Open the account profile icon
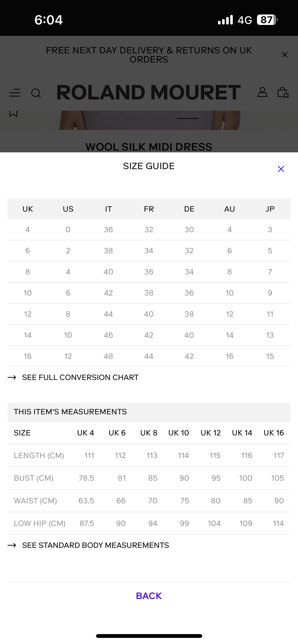This screenshot has width=298, height=644. (x=262, y=92)
